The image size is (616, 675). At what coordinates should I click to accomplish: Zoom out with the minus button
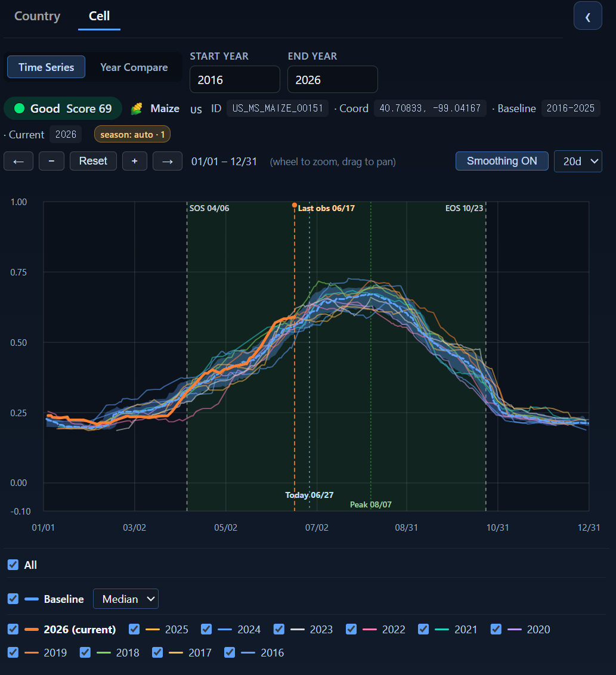(x=52, y=161)
